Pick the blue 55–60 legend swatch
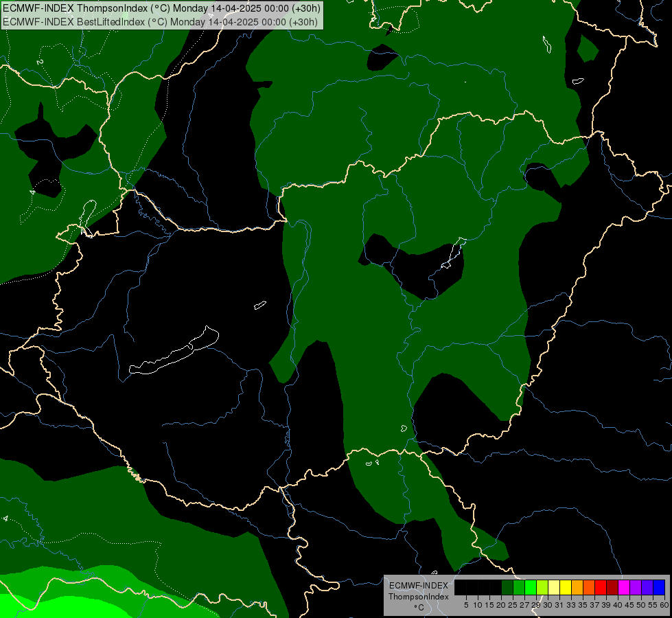 659,587
